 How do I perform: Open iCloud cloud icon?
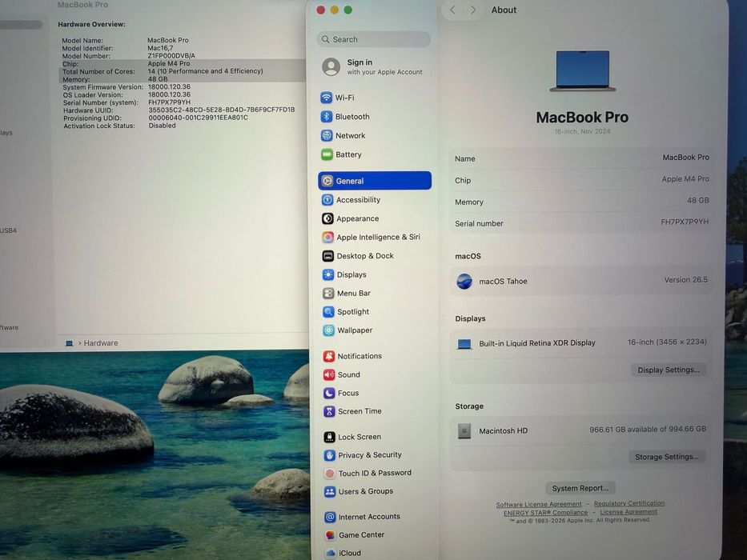[331, 554]
